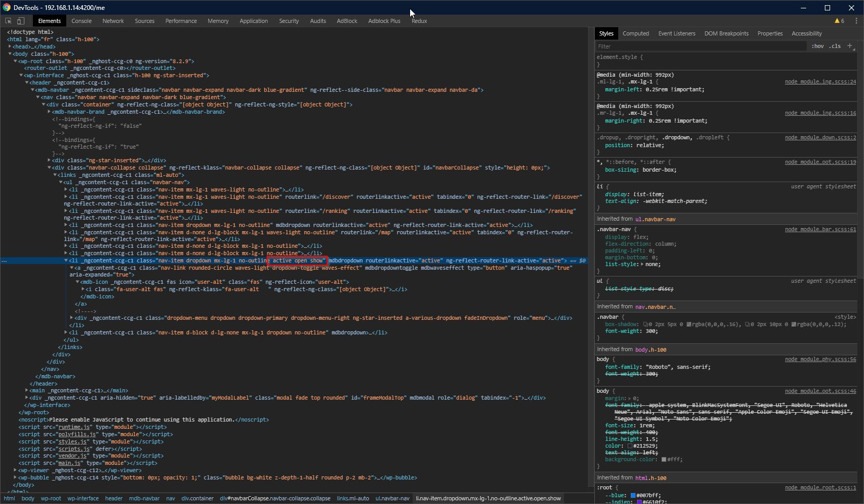The width and height of the screenshot is (864, 504).
Task: Open the Network tab
Action: [113, 21]
